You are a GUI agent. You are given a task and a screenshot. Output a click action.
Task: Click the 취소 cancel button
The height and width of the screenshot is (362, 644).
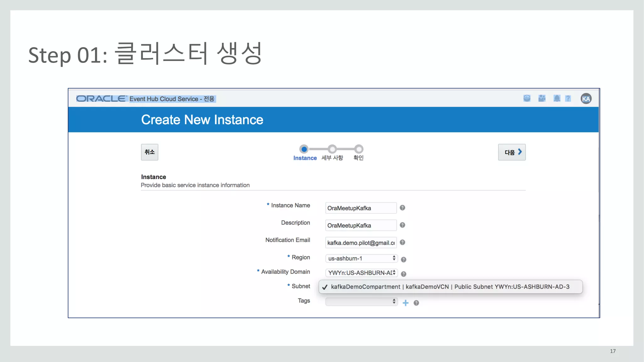point(149,152)
